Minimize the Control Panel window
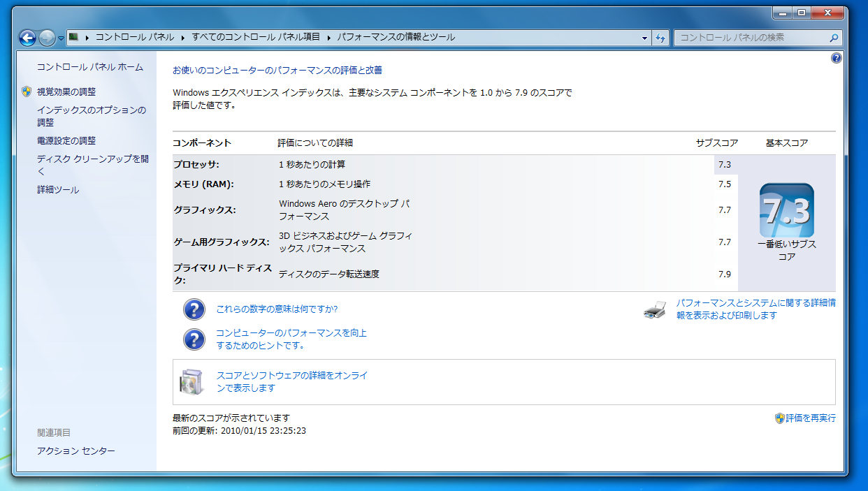The height and width of the screenshot is (491, 868). click(x=782, y=13)
